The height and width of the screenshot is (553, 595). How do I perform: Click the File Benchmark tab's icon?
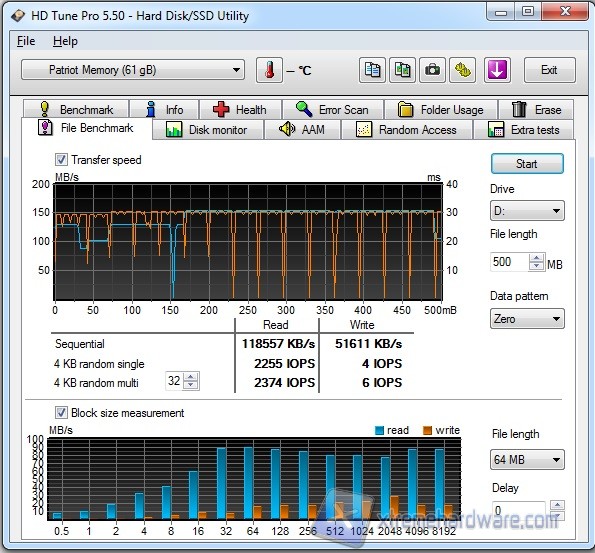pyautogui.click(x=45, y=128)
